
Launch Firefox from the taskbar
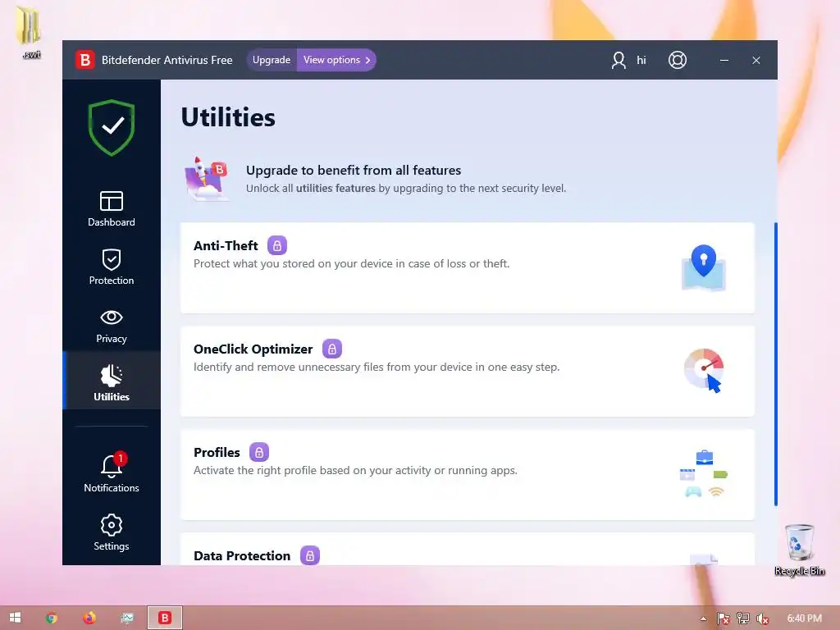(x=89, y=618)
